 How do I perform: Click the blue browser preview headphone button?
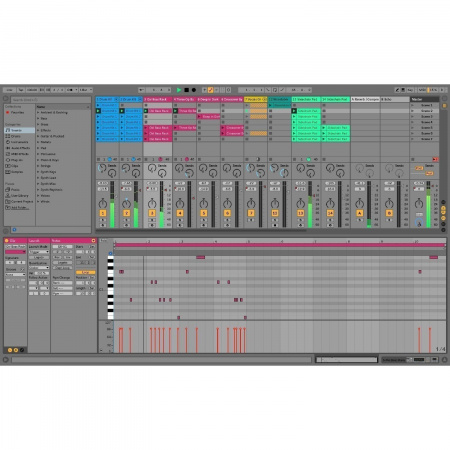[x=14, y=230]
